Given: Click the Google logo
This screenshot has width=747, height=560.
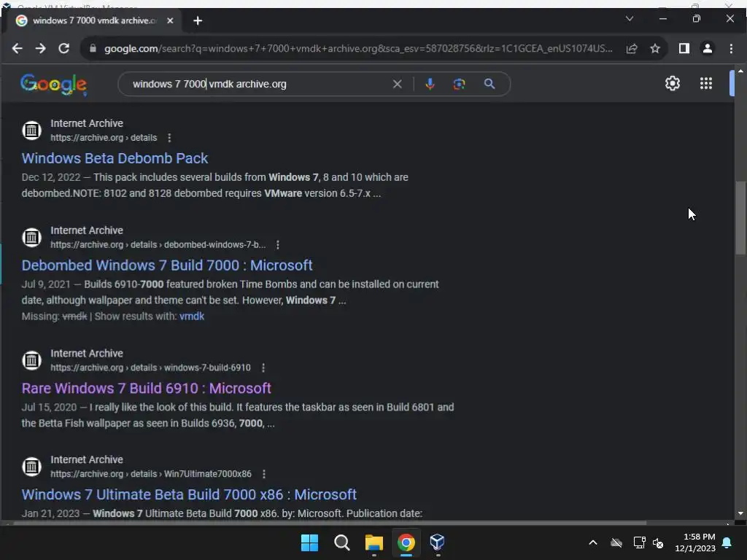Looking at the screenshot, I should point(53,85).
